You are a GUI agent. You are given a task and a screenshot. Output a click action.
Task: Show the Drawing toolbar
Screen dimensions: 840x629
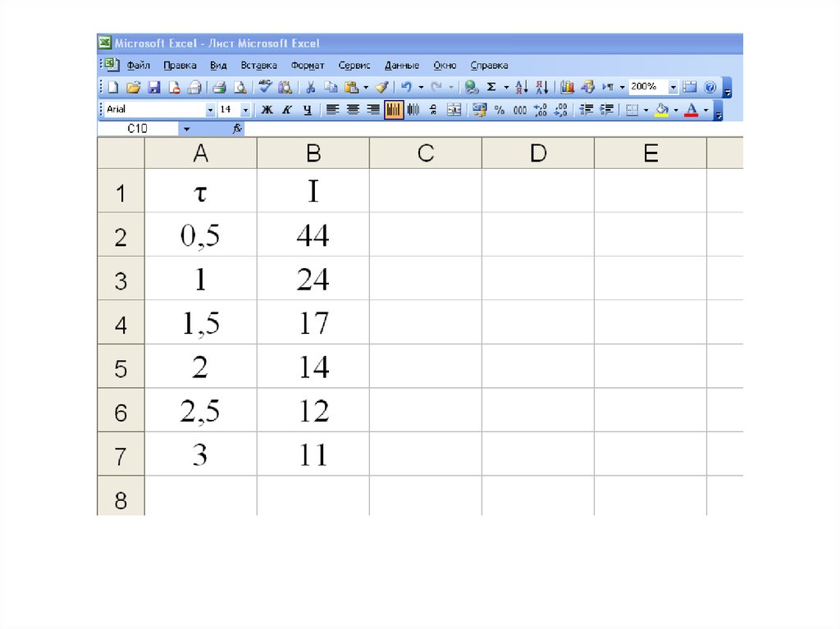[587, 87]
